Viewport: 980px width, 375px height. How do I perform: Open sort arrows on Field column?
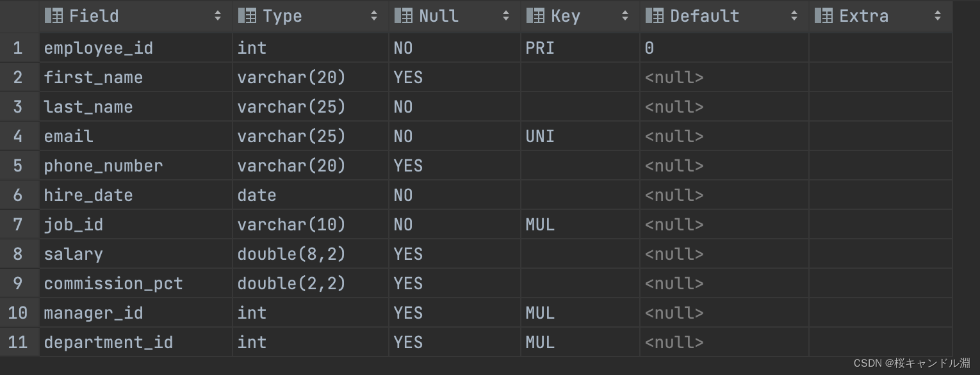(x=218, y=16)
